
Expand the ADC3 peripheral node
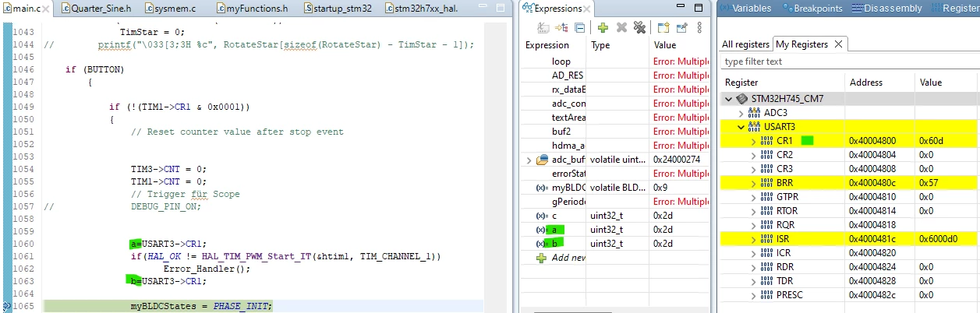[741, 113]
